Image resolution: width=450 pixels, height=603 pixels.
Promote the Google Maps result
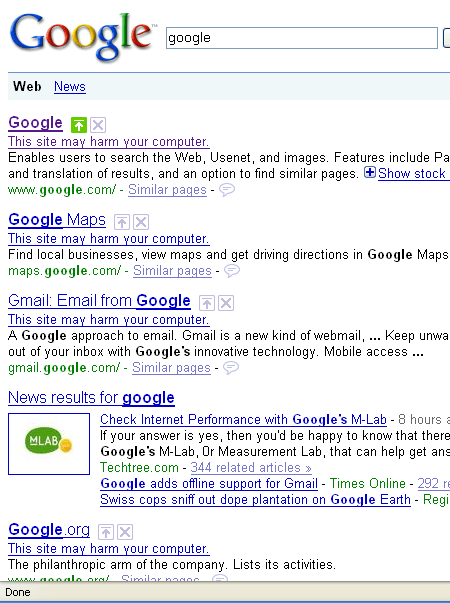pyautogui.click(x=122, y=222)
